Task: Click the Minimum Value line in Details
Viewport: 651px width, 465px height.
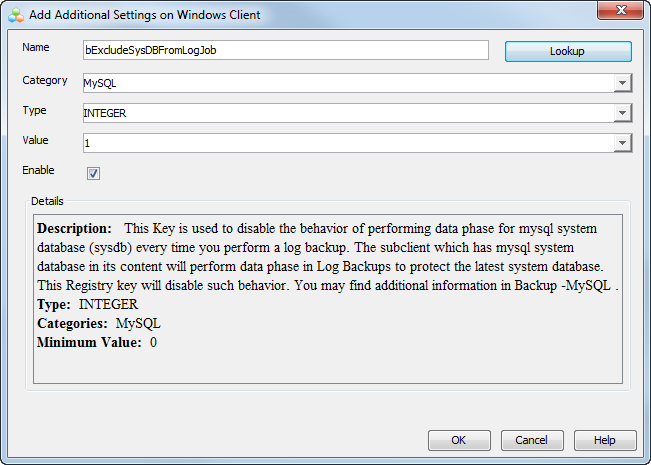Action: pyautogui.click(x=97, y=343)
